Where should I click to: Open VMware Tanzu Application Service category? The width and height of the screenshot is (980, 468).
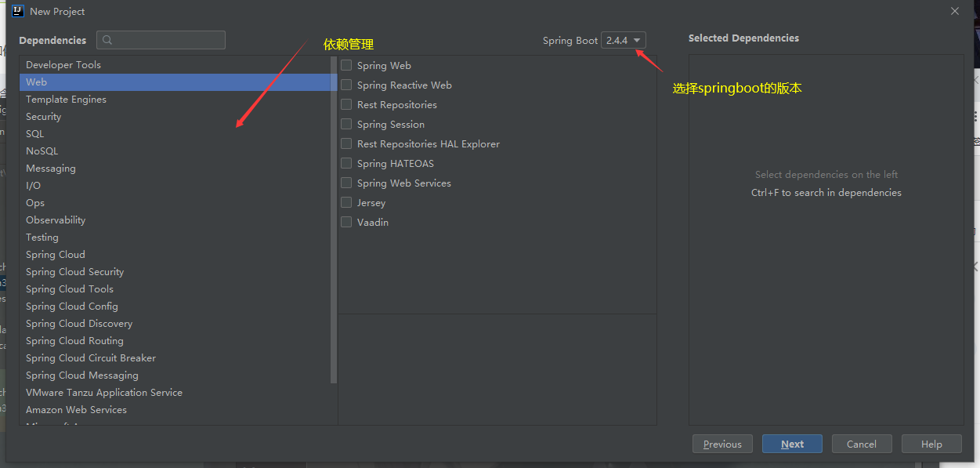coord(175,393)
